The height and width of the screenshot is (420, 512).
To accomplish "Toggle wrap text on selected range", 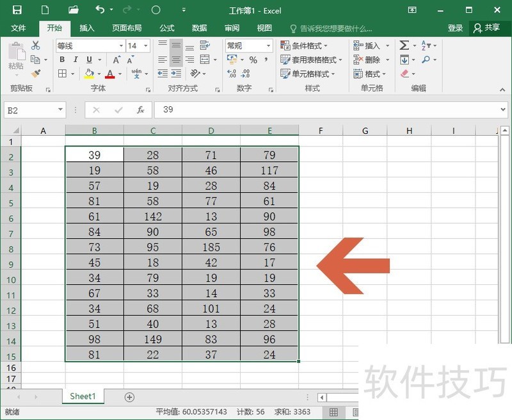I will pos(205,45).
